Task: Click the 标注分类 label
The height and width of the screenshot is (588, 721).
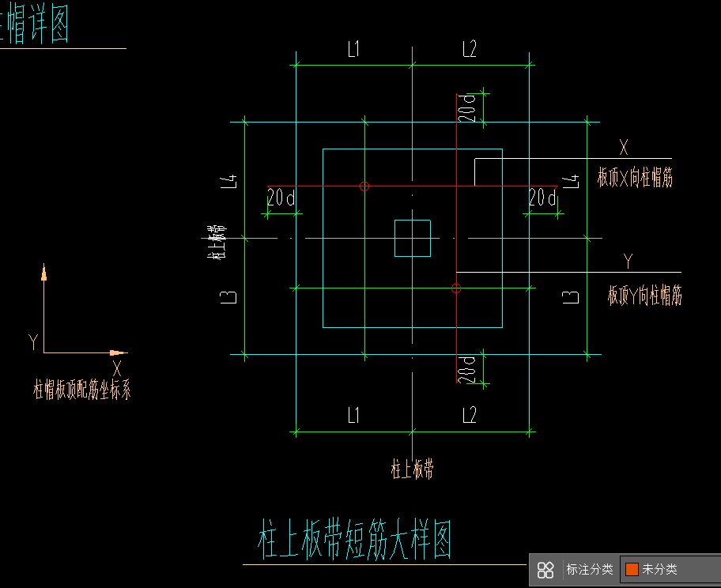Action: coord(590,569)
